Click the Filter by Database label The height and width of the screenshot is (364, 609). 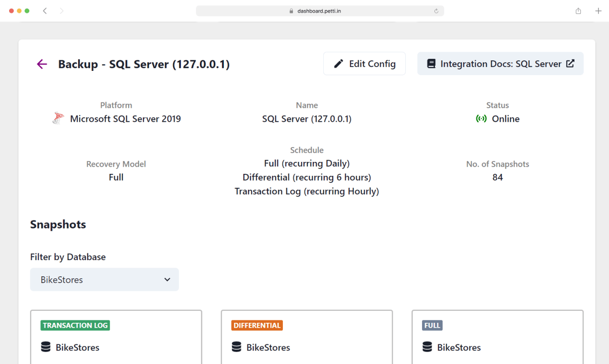pos(68,257)
